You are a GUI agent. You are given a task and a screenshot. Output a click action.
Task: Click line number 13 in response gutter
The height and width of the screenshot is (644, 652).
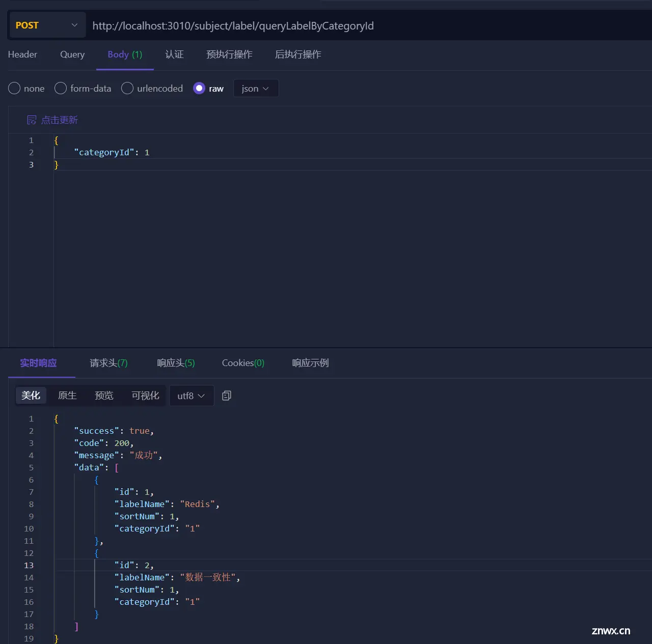29,565
